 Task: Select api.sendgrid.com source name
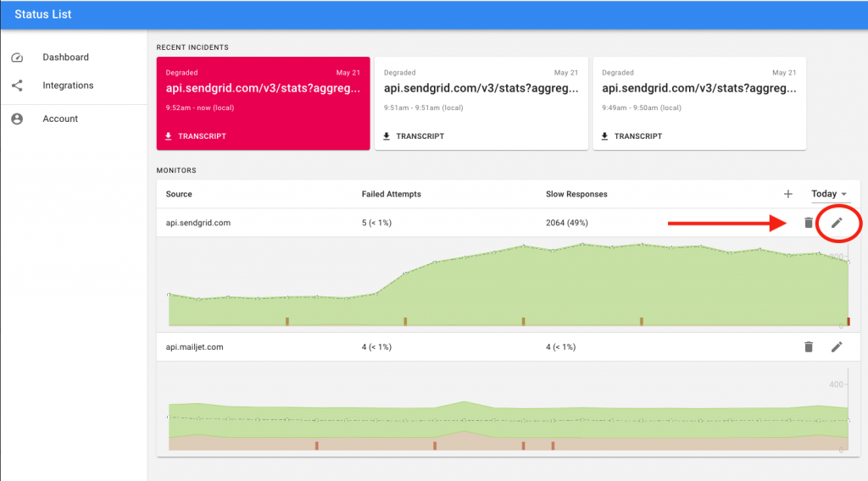click(198, 223)
